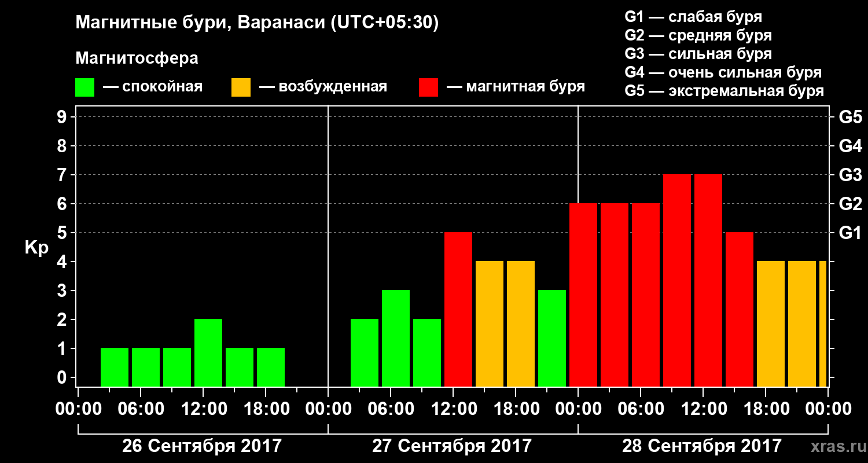Click the '9' Kp axis value
The height and width of the screenshot is (463, 868).
pos(63,117)
